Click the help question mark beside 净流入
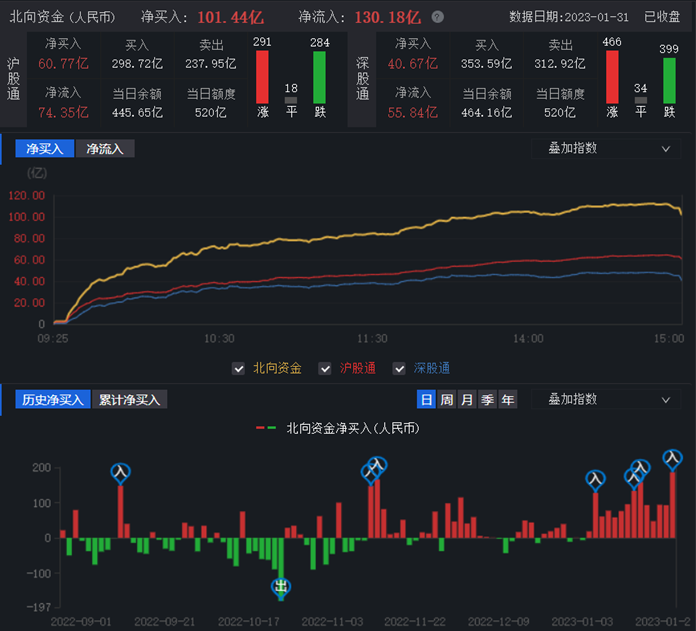The image size is (696, 631). tap(437, 17)
